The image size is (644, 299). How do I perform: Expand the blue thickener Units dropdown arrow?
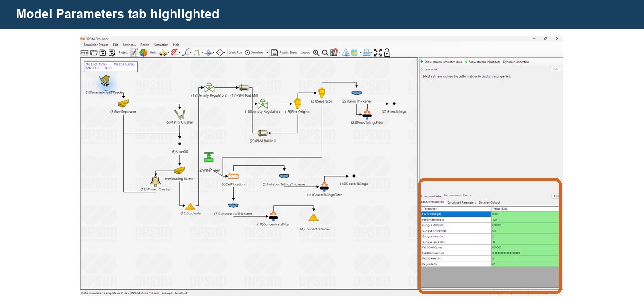pyautogui.click(x=214, y=53)
